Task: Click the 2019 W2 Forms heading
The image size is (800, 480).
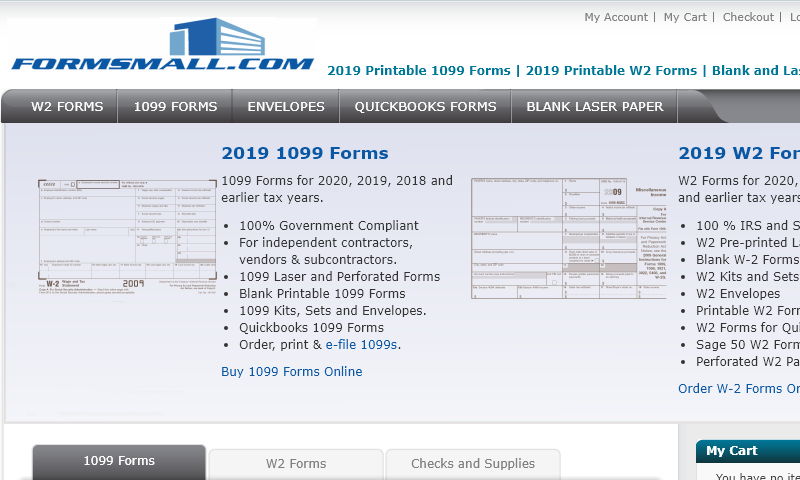Action: 739,153
